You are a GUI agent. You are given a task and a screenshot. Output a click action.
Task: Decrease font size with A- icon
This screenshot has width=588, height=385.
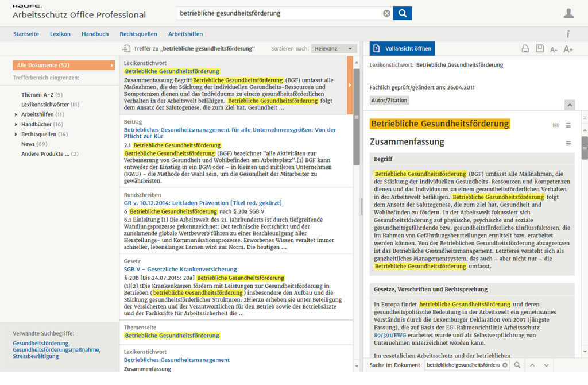(x=554, y=49)
